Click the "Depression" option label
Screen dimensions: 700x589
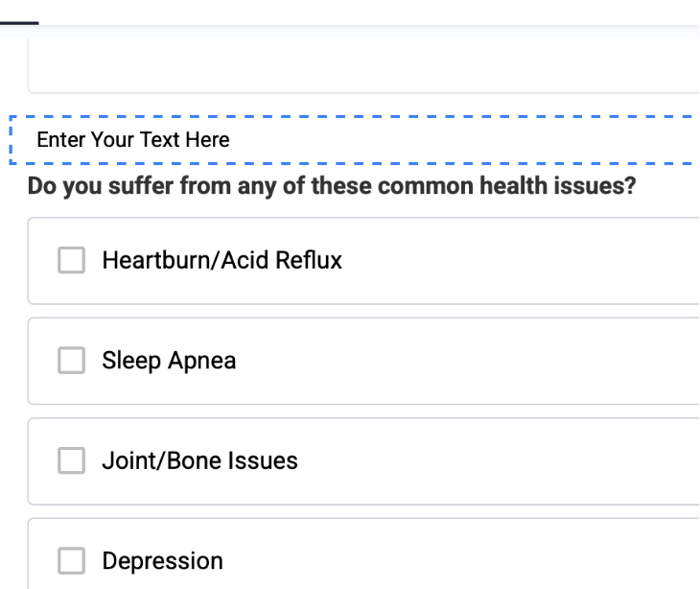[x=162, y=561]
